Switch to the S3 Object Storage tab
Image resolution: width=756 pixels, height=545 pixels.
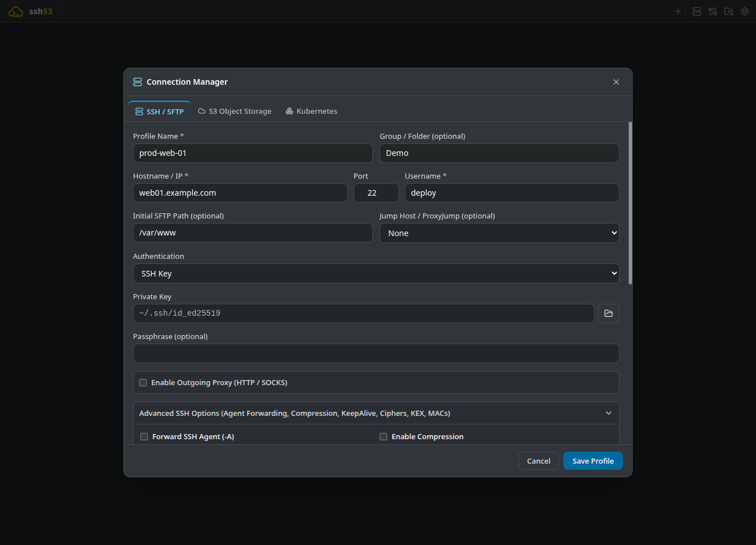(x=235, y=112)
